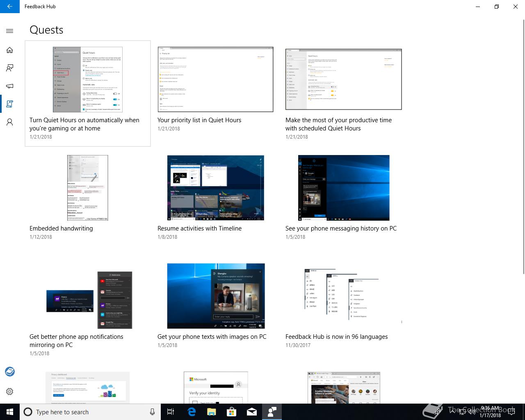This screenshot has height=420, width=525.
Task: Open the Verify your identity thumbnail
Action: 216,388
